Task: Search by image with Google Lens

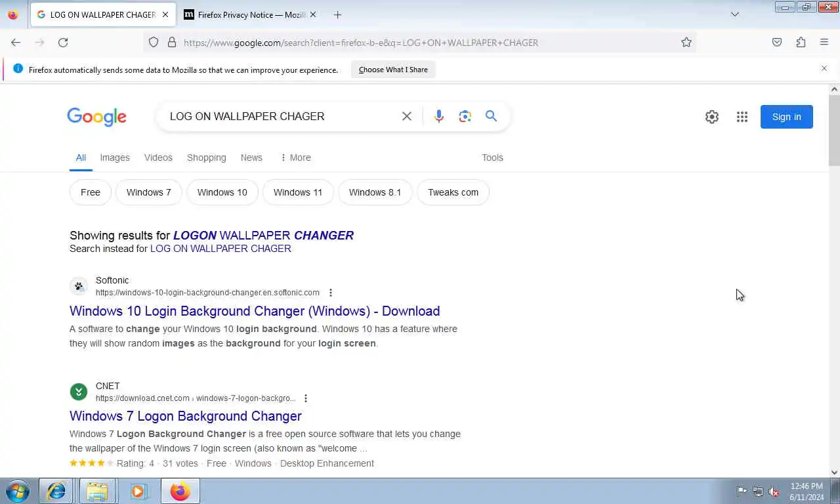Action: pos(465,116)
